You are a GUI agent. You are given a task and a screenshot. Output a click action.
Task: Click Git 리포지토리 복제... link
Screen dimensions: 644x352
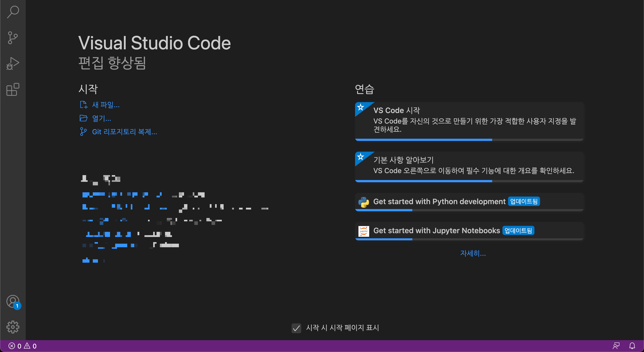click(125, 132)
